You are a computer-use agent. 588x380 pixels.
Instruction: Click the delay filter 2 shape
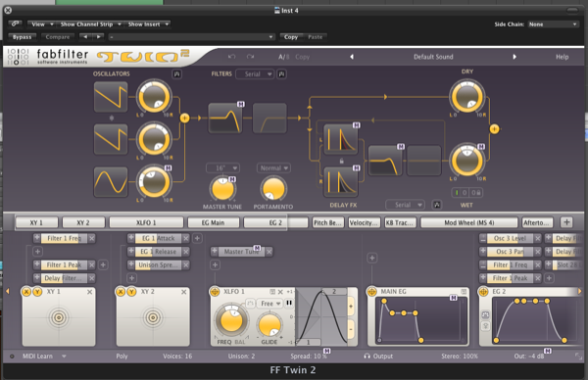click(x=423, y=161)
